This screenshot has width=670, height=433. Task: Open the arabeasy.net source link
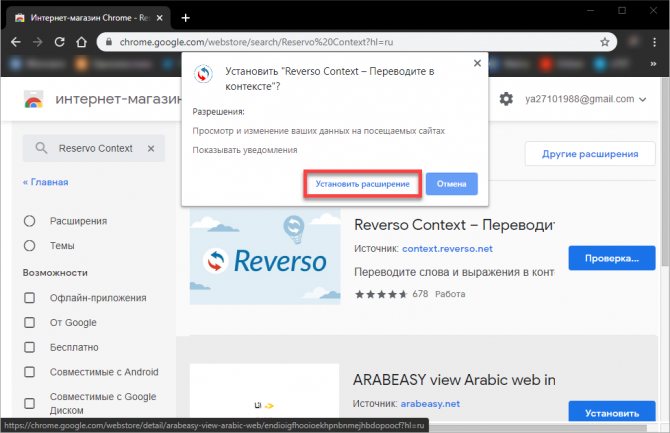tap(430, 404)
